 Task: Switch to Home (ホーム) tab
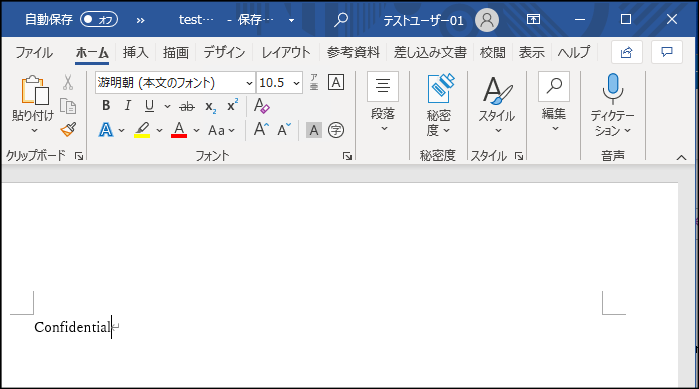tap(92, 53)
